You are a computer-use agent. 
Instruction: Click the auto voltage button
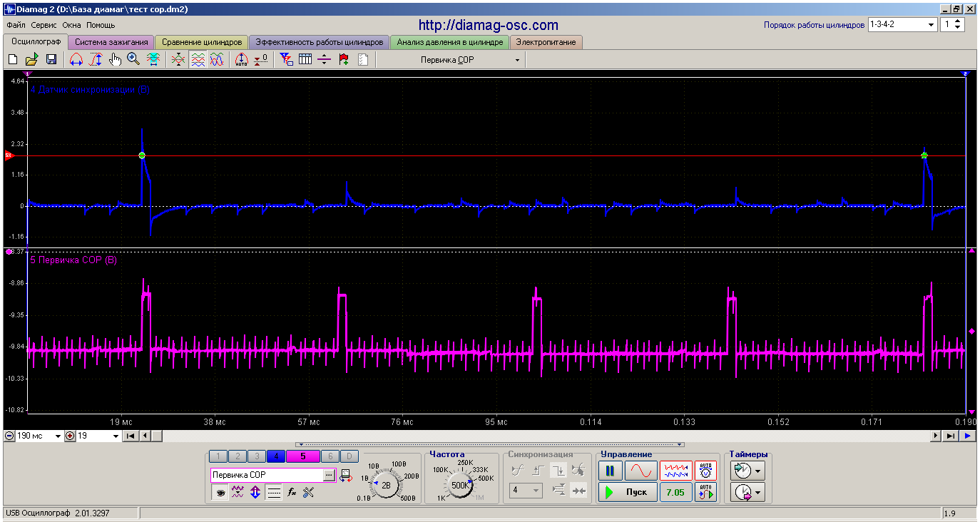pyautogui.click(x=705, y=471)
